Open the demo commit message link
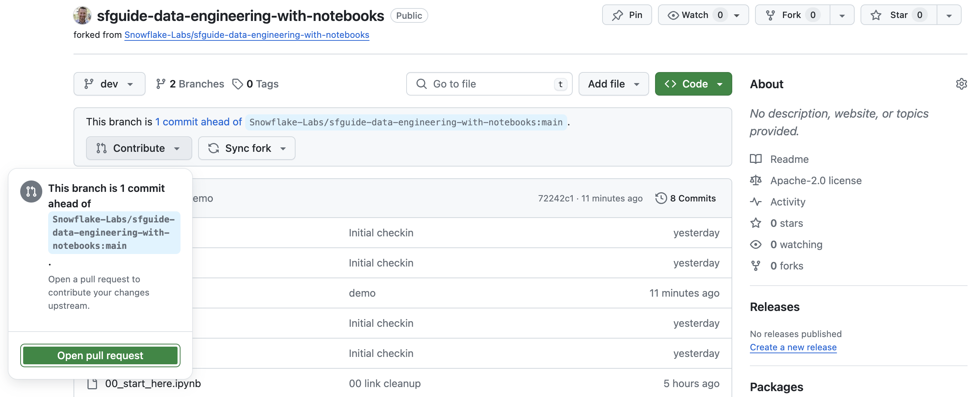Image resolution: width=980 pixels, height=397 pixels. (x=362, y=293)
